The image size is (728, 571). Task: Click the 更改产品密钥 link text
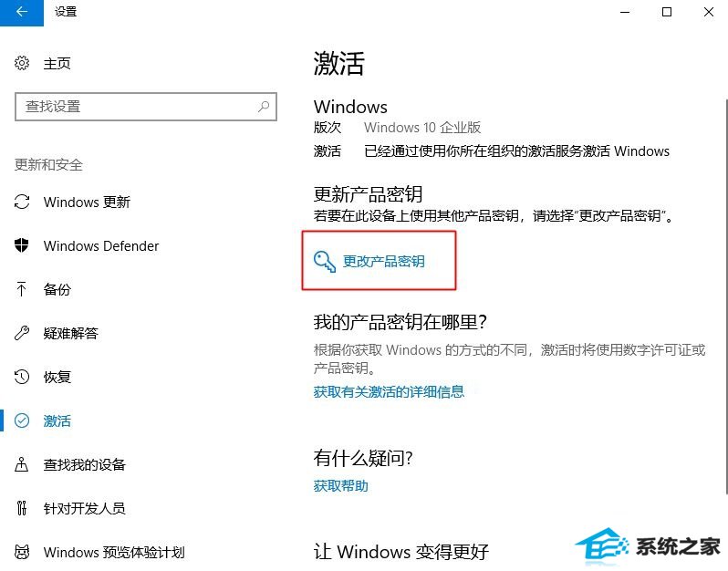383,262
